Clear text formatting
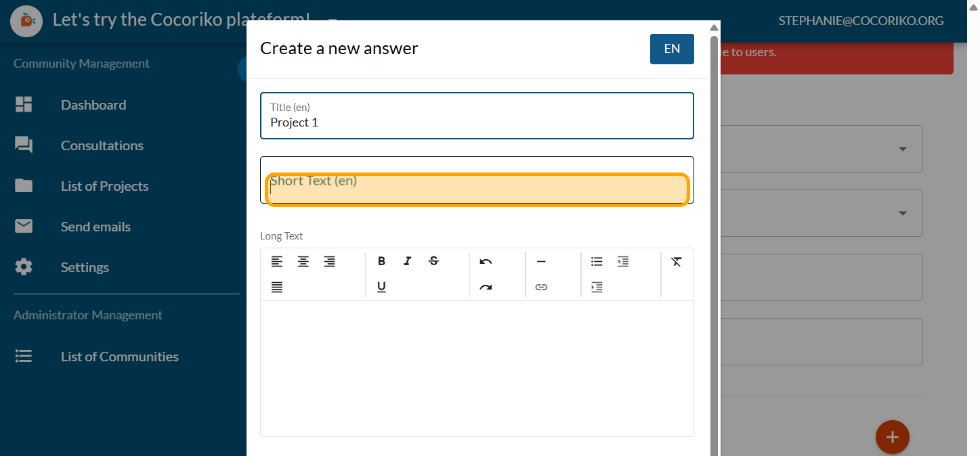The height and width of the screenshot is (456, 980). pos(676,262)
